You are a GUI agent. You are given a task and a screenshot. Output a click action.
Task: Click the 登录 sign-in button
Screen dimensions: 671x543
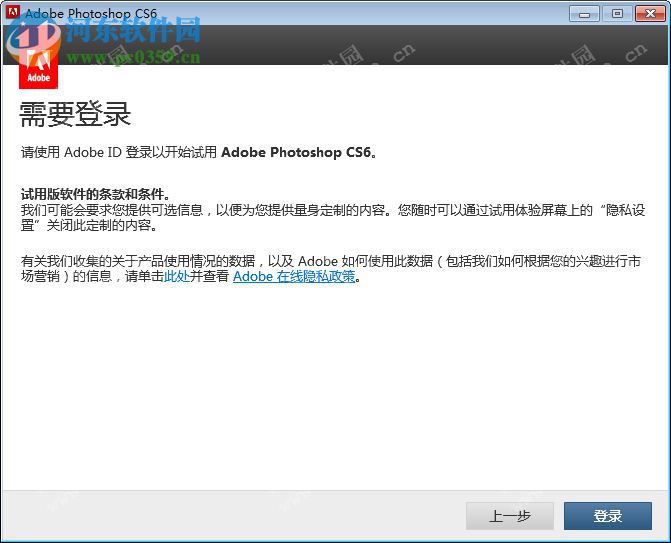608,516
